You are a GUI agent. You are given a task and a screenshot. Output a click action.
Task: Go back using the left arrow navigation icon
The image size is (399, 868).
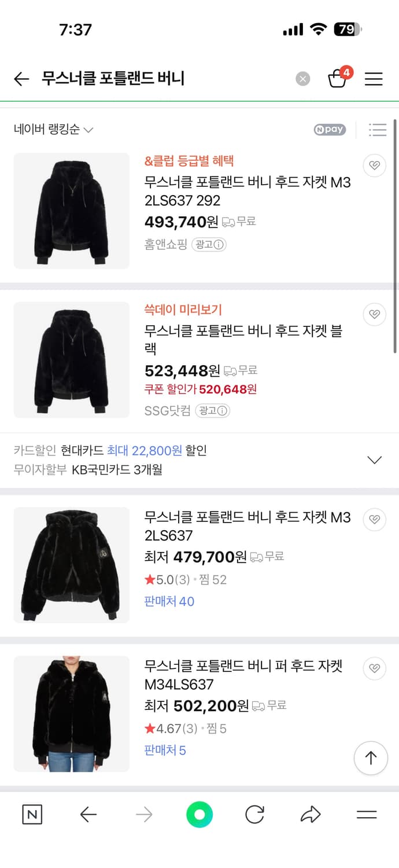88,814
